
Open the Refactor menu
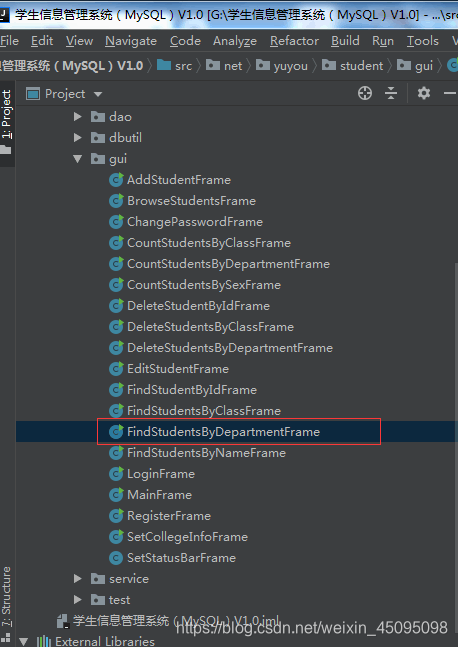coord(294,41)
